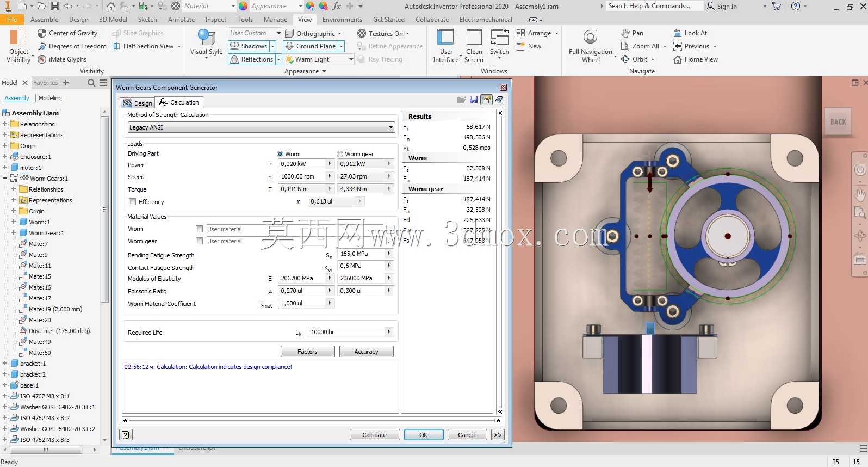This screenshot has width=868, height=467.
Task: Open User Interface options
Action: [x=446, y=46]
